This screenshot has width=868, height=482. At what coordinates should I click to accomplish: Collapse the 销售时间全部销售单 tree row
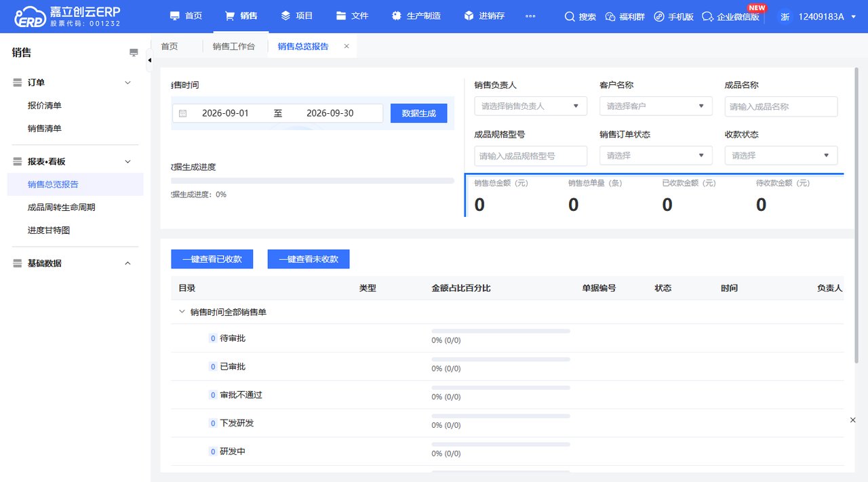pyautogui.click(x=181, y=312)
